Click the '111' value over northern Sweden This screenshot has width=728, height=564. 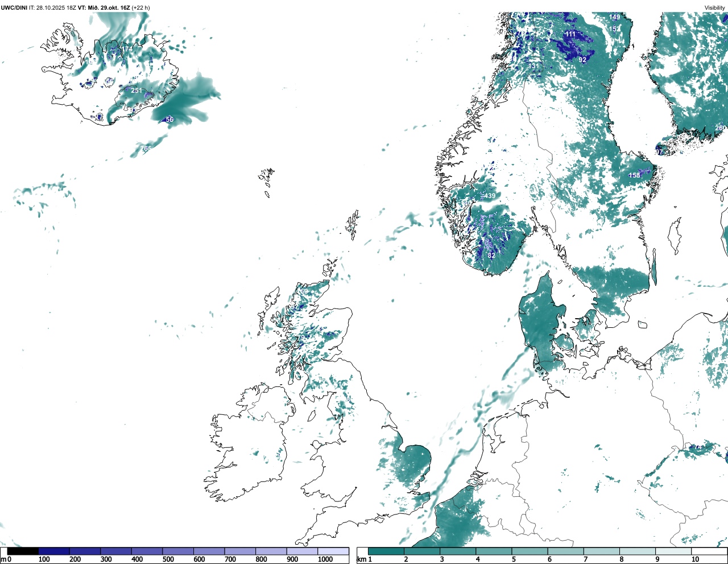[570, 34]
